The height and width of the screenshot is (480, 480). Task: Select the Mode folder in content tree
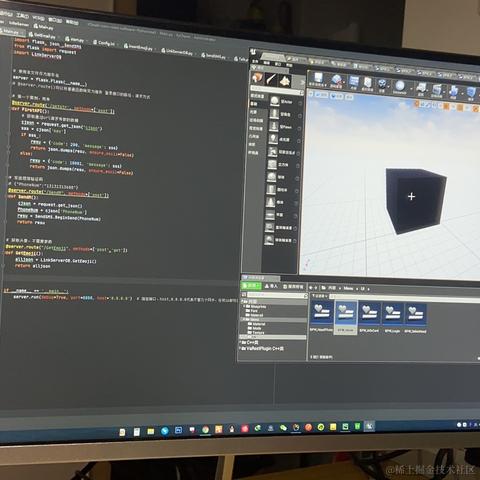click(254, 328)
